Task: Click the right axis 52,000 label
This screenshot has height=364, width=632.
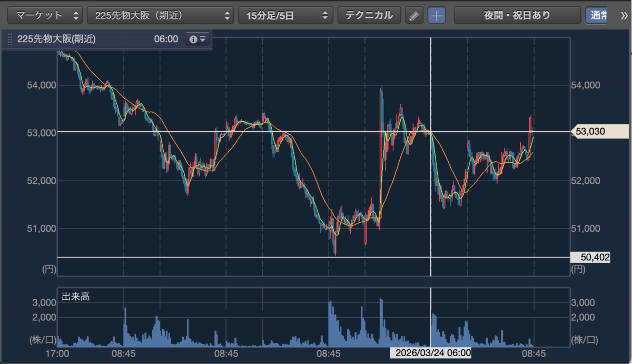Action: tap(585, 181)
